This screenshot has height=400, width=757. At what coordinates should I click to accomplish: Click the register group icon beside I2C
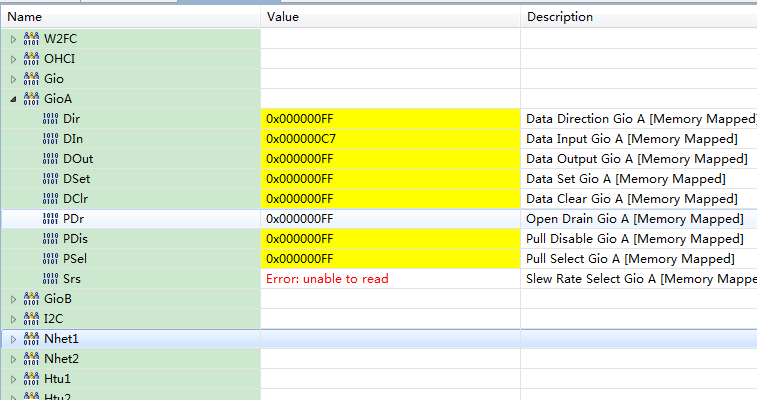pyautogui.click(x=30, y=319)
